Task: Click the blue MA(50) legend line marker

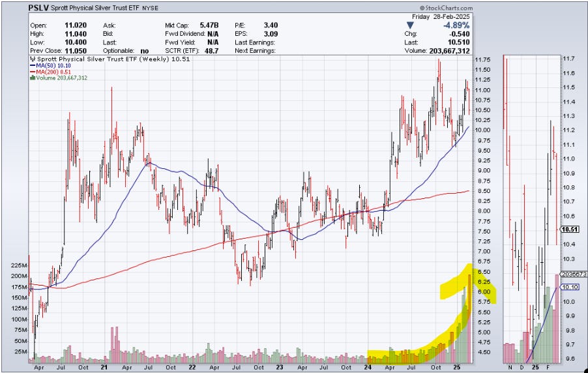Action: 33,65
